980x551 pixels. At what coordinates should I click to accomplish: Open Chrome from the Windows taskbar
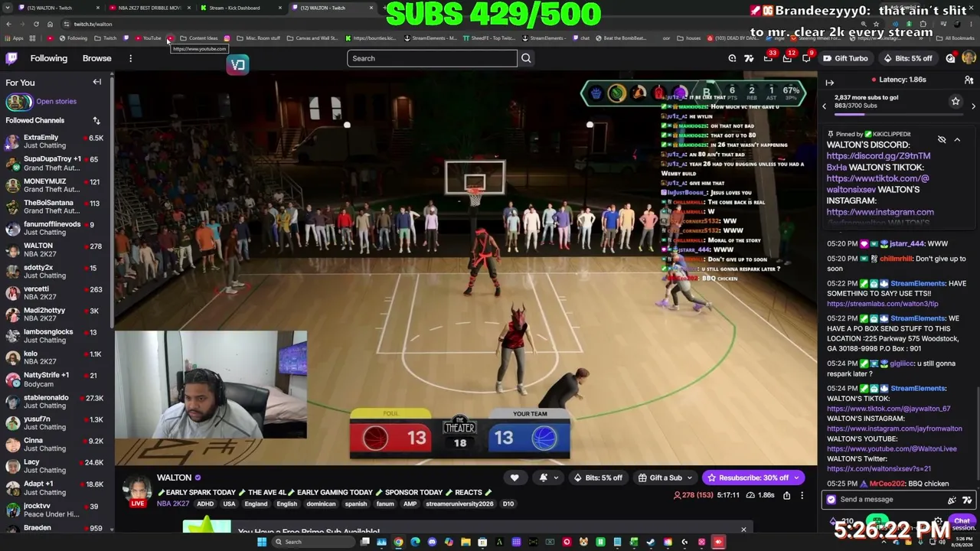398,542
